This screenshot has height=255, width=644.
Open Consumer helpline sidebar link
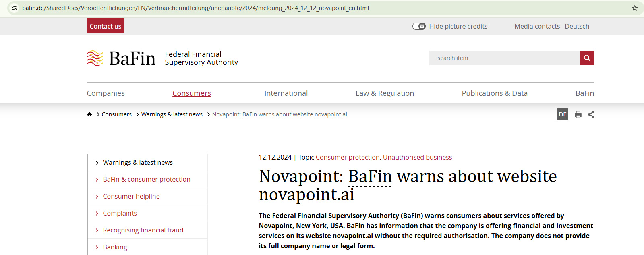(131, 197)
